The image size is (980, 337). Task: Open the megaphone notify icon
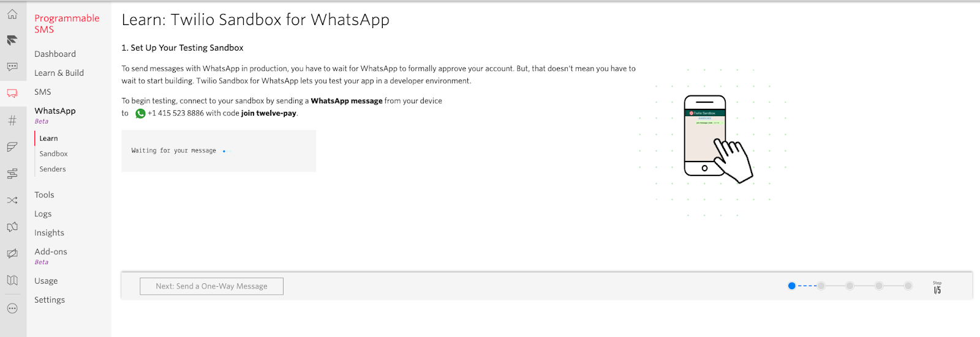[x=12, y=227]
